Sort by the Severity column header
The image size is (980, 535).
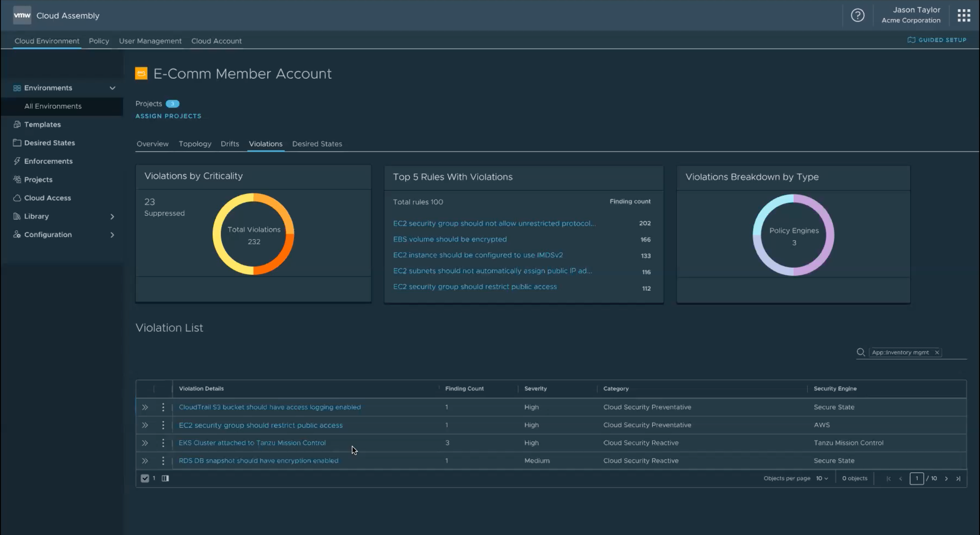535,388
